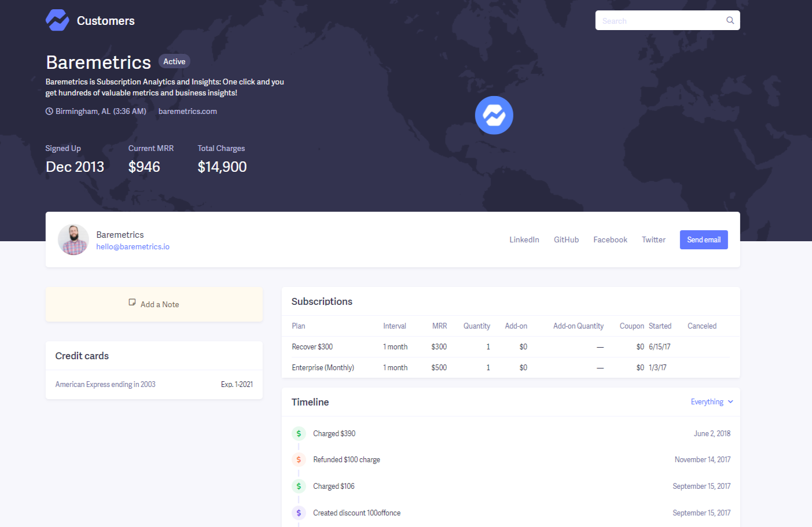The height and width of the screenshot is (527, 812).
Task: Click the $946 Current MRR value
Action: [x=144, y=167]
